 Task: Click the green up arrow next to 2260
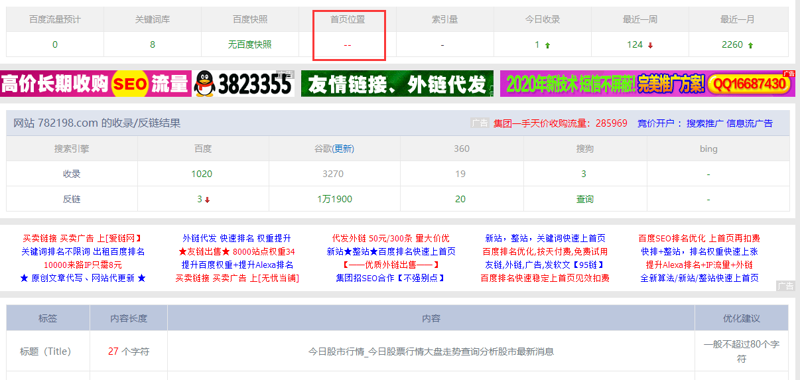[751, 45]
